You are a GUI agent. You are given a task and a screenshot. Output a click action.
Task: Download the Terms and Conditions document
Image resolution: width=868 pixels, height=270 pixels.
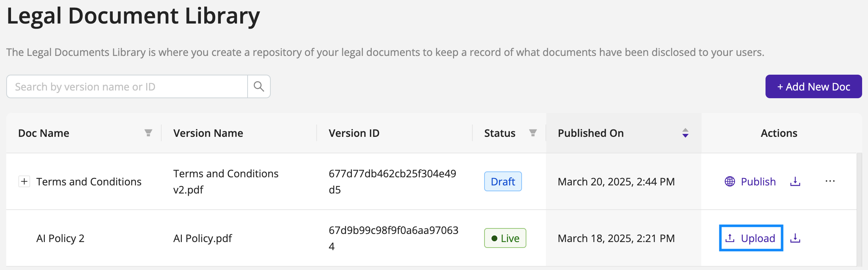tap(795, 181)
